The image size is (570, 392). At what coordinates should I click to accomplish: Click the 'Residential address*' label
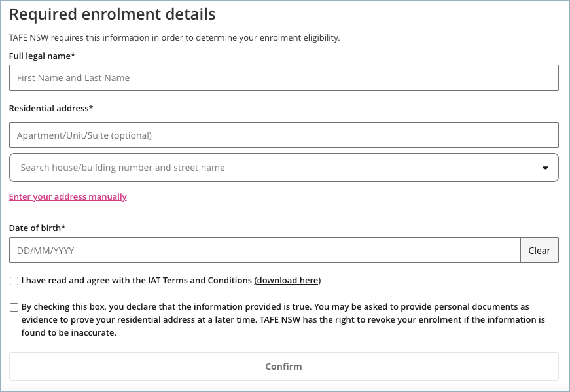pyautogui.click(x=51, y=109)
